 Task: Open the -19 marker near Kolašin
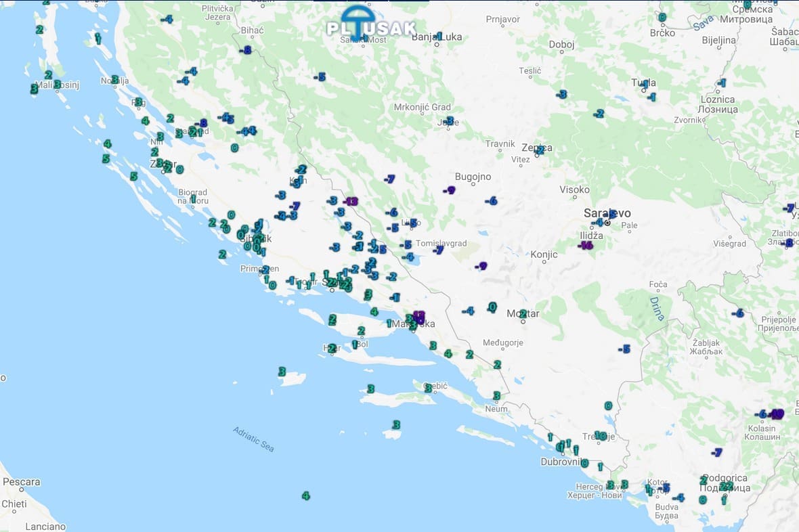(776, 414)
